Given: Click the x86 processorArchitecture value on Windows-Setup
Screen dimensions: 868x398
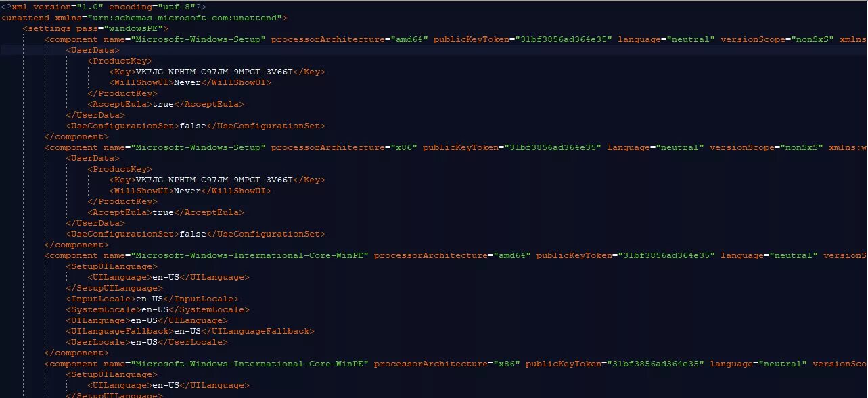Looking at the screenshot, I should tap(401, 147).
